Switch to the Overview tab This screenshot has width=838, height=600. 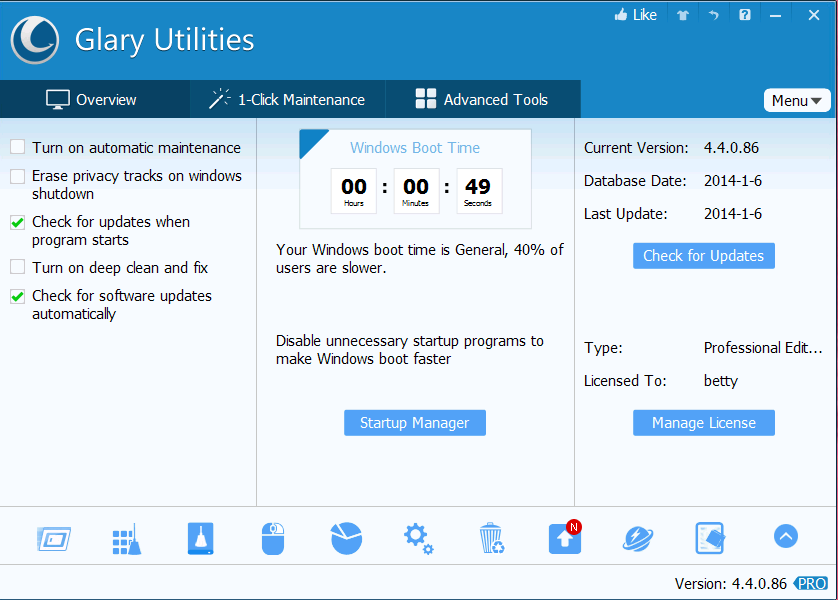pyautogui.click(x=95, y=99)
